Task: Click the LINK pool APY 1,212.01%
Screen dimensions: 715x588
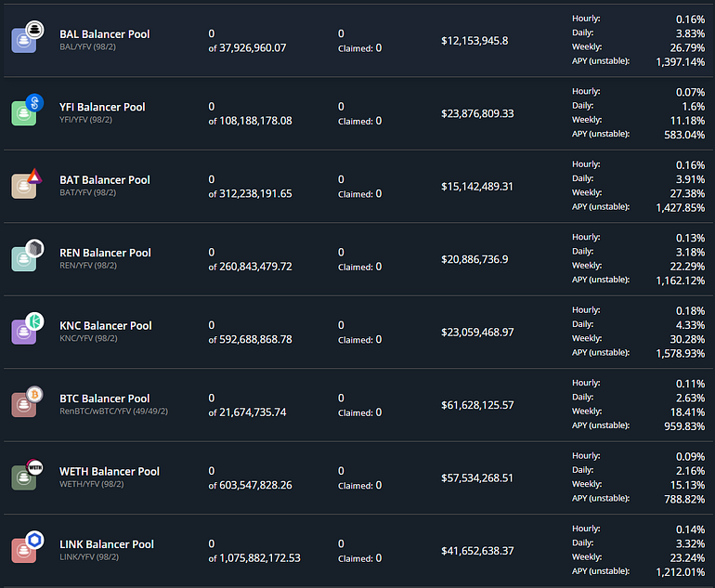Action: tap(681, 572)
